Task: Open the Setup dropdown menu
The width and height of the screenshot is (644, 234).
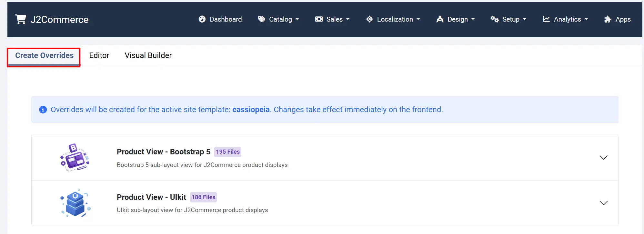Action: point(508,19)
